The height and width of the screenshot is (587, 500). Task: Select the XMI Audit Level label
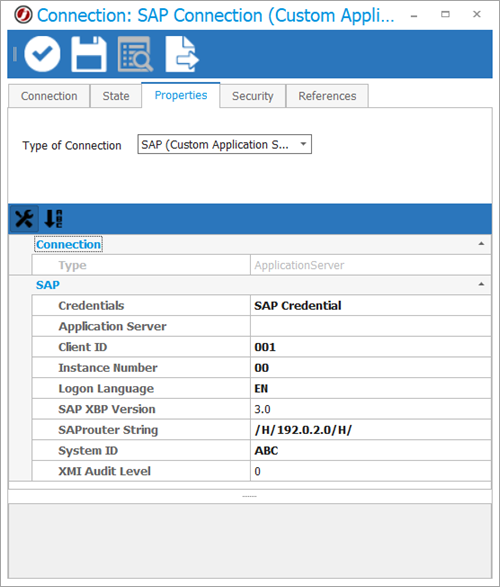104,471
